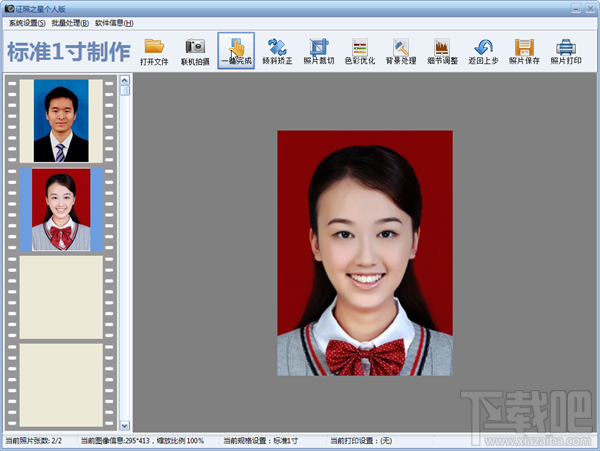This screenshot has width=600, height=451.
Task: Print photo using the 照片打印 icon
Action: click(x=565, y=51)
